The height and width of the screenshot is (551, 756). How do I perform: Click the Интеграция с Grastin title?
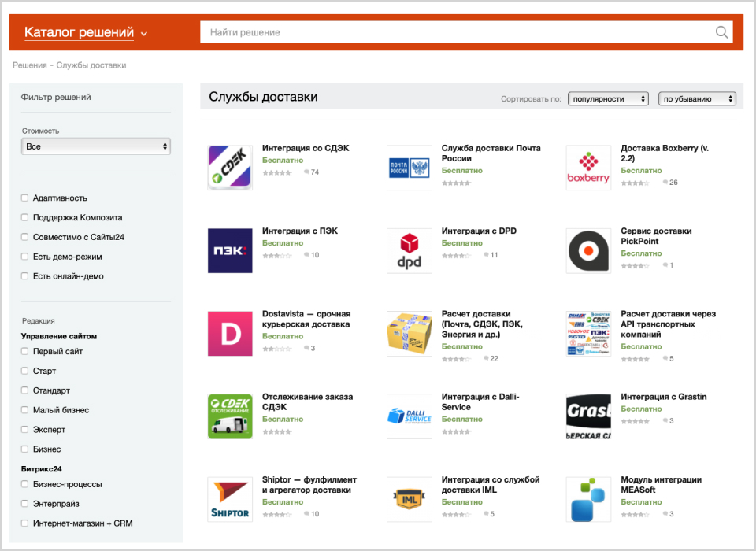pos(663,397)
